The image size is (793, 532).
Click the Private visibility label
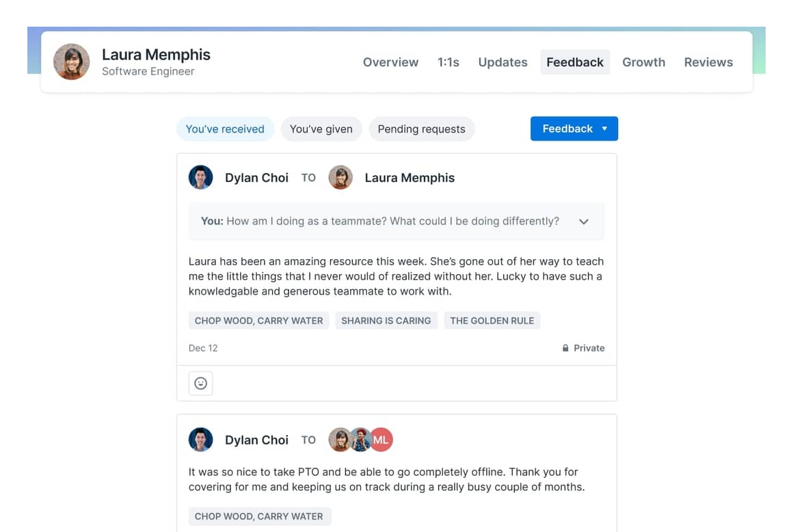point(589,348)
